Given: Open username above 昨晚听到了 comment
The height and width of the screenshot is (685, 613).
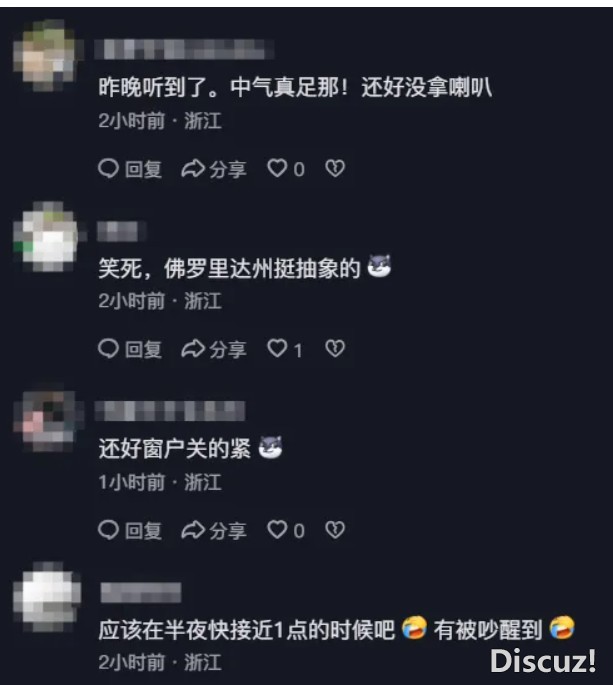Looking at the screenshot, I should [x=184, y=49].
